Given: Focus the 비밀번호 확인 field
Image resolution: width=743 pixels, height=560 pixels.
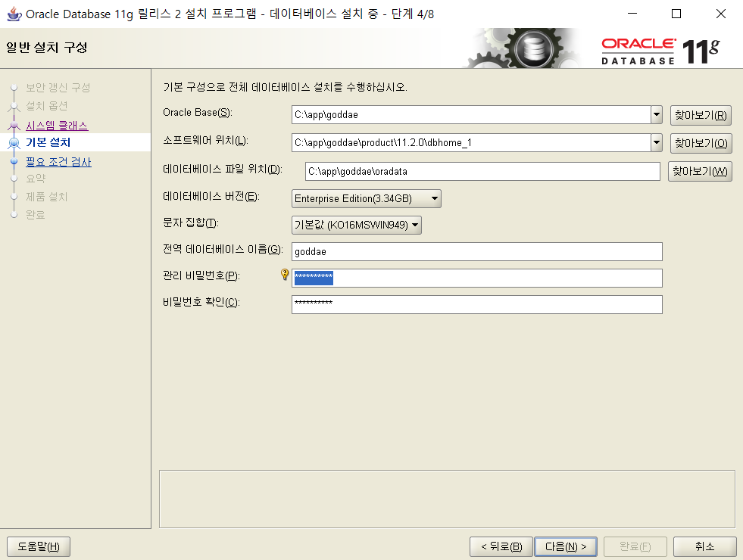Looking at the screenshot, I should click(x=476, y=304).
